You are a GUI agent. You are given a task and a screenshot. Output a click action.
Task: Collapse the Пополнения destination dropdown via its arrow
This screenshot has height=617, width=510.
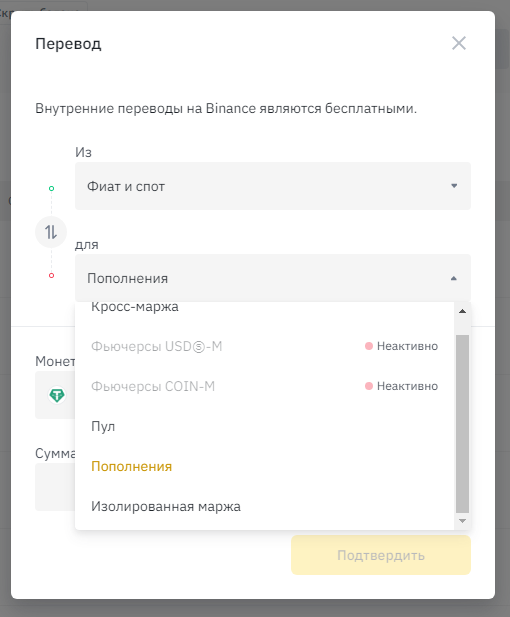tap(454, 278)
